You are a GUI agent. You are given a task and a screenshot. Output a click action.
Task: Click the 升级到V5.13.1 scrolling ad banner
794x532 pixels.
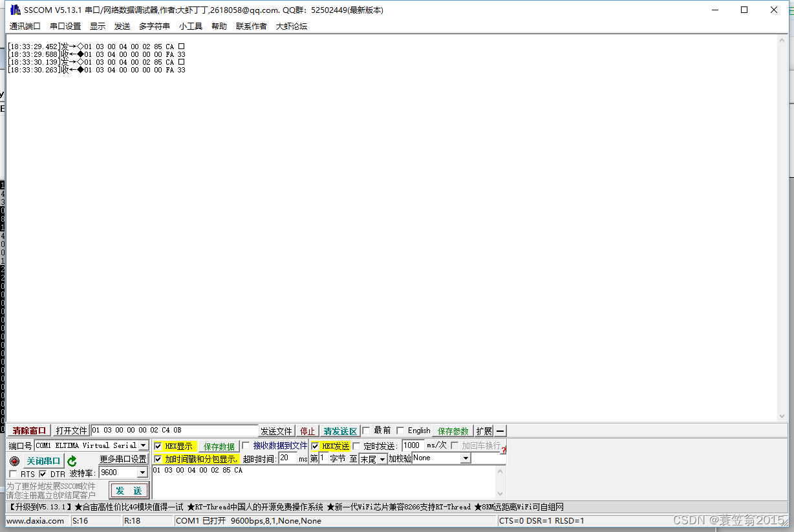(285, 507)
